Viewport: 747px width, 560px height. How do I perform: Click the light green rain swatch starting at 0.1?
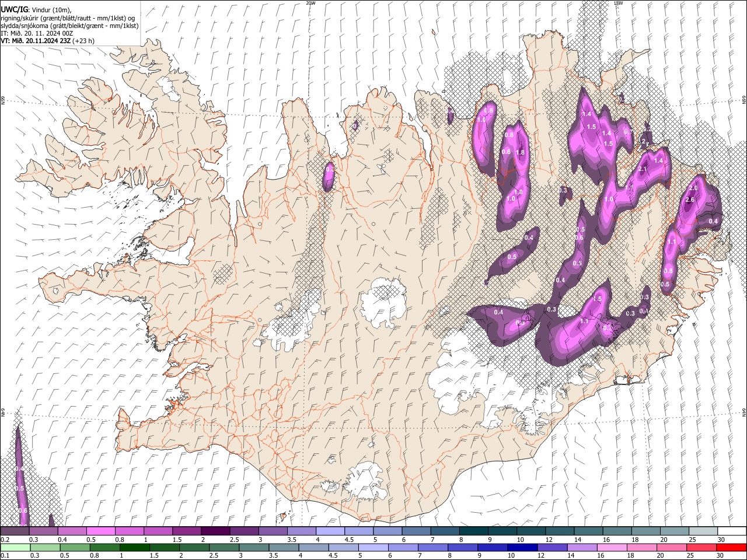(x=15, y=547)
